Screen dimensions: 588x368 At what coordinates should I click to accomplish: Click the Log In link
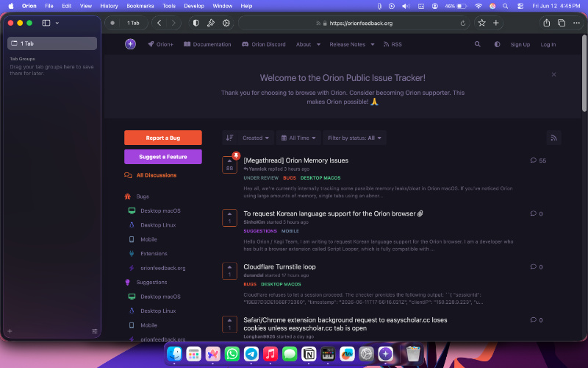[548, 44]
